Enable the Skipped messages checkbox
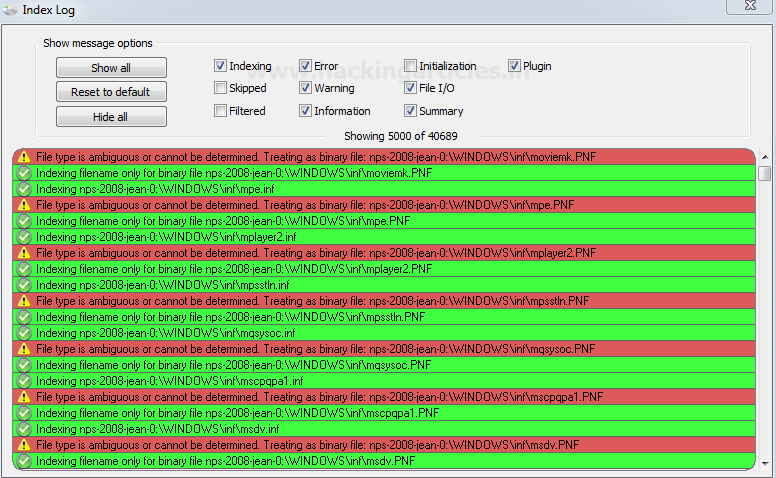 point(220,89)
